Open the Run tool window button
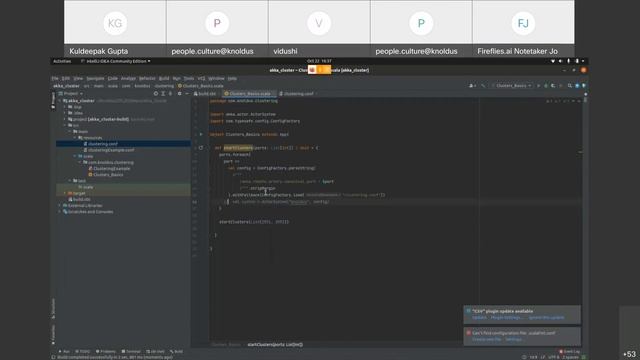Image resolution: width=640 pixels, height=360 pixels. click(x=64, y=351)
